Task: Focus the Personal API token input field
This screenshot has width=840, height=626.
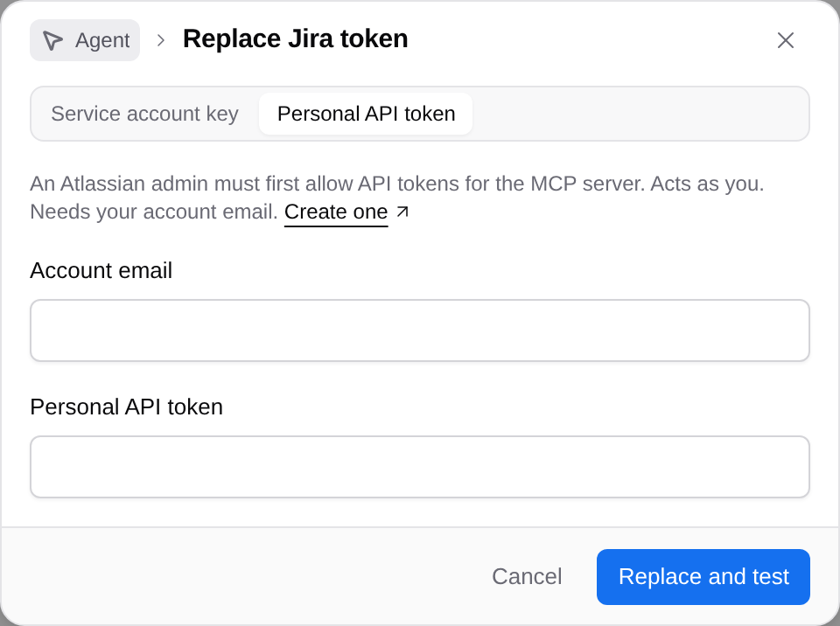Action: pos(419,466)
